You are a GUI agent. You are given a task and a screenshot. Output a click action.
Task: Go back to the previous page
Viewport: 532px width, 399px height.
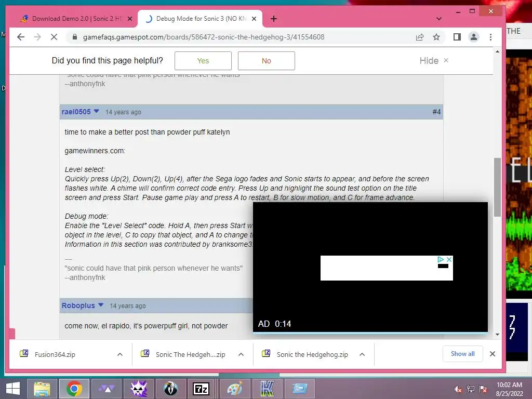coord(21,37)
